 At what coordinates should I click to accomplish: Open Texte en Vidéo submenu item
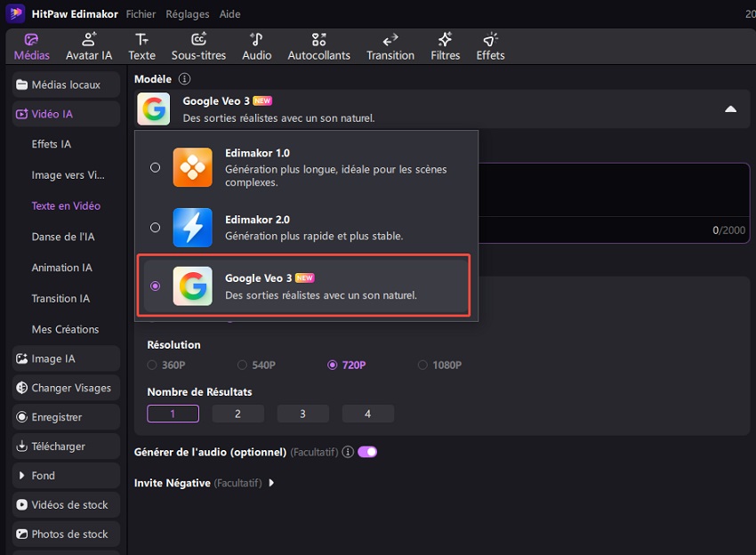click(66, 205)
